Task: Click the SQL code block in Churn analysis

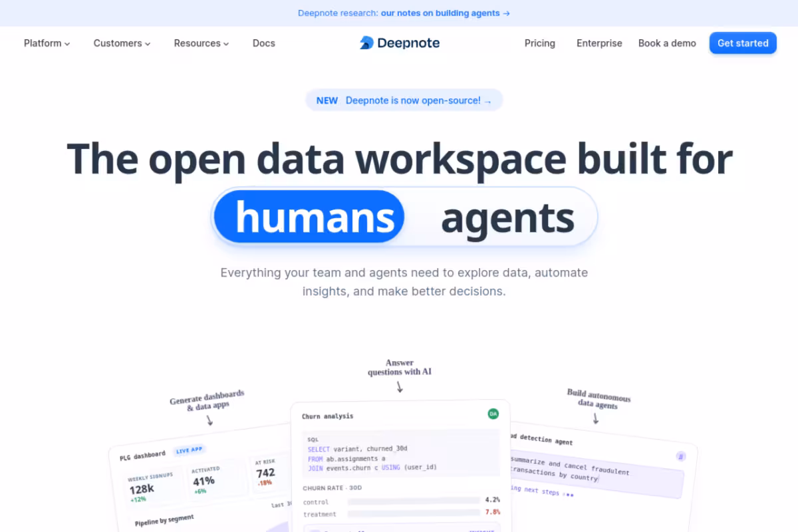Action: pos(400,454)
